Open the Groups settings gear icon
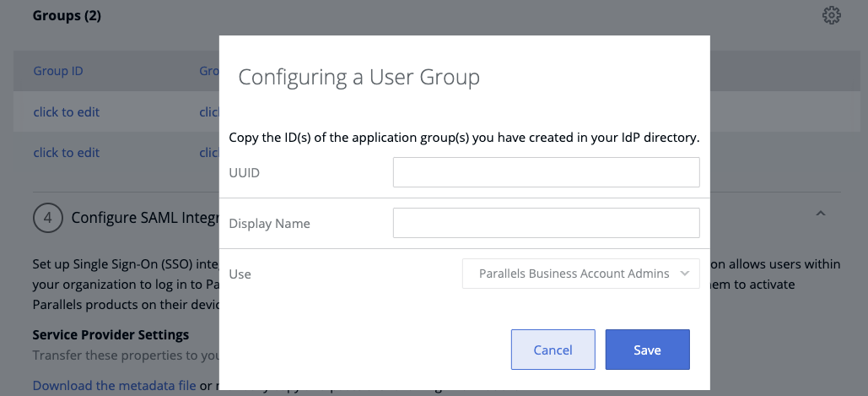This screenshot has height=396, width=868. pyautogui.click(x=832, y=15)
